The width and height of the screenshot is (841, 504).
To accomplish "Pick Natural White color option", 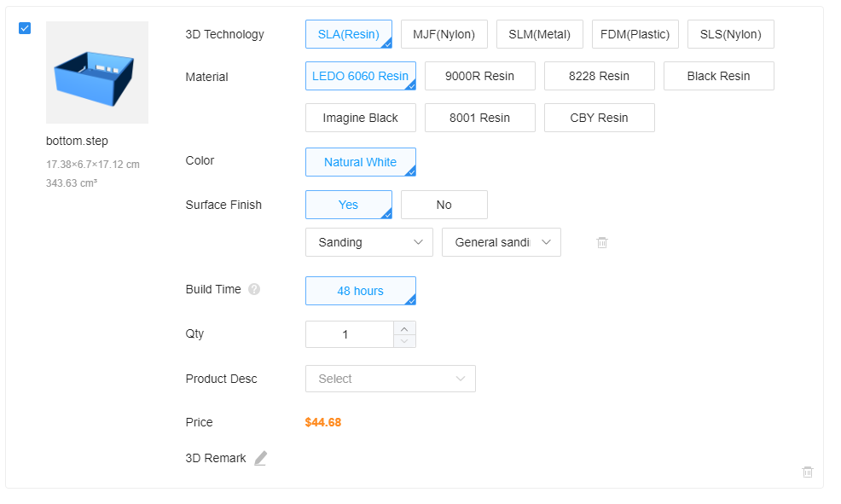I will 361,162.
